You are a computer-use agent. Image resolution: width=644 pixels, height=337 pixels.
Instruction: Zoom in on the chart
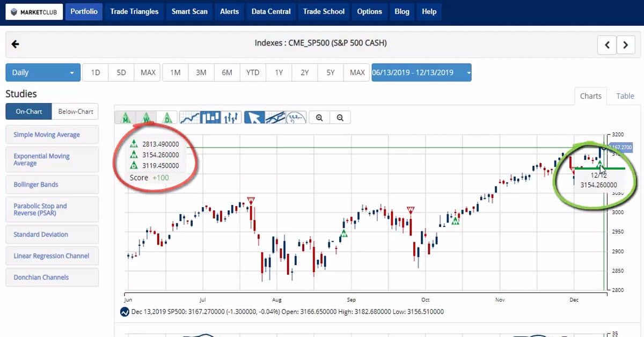[319, 118]
